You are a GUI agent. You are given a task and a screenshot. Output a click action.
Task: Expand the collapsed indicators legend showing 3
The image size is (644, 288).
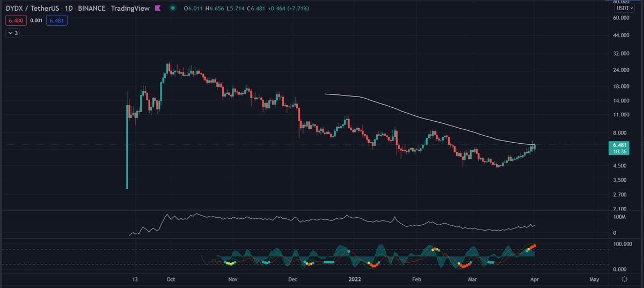[x=13, y=33]
